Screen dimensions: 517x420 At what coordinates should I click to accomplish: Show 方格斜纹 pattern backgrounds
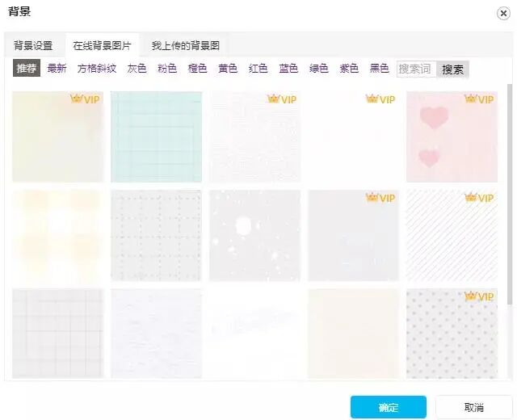click(97, 69)
